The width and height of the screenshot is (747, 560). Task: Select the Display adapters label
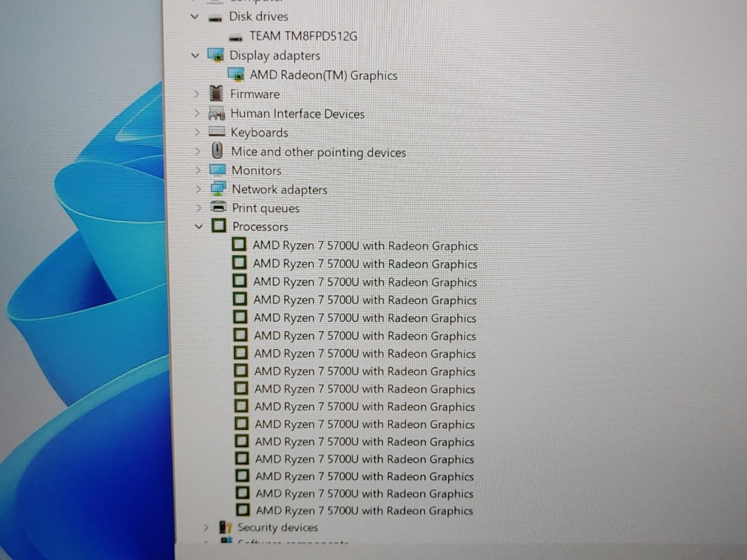[x=275, y=56]
